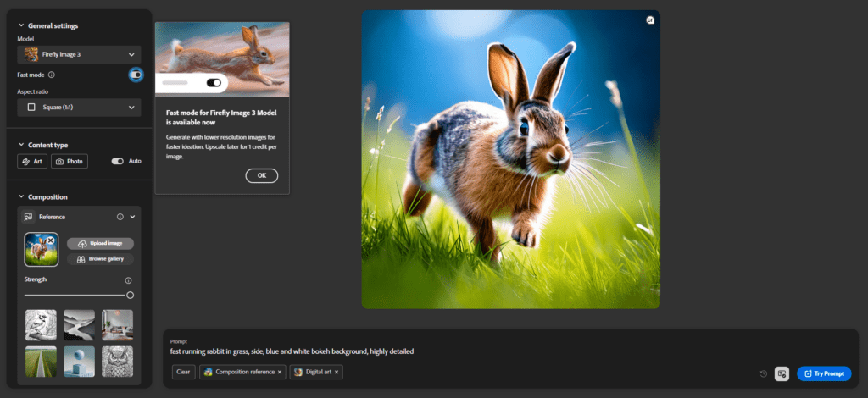Open the Square (1:1) aspect ratio dropdown
Image resolution: width=868 pixels, height=398 pixels.
(x=79, y=108)
